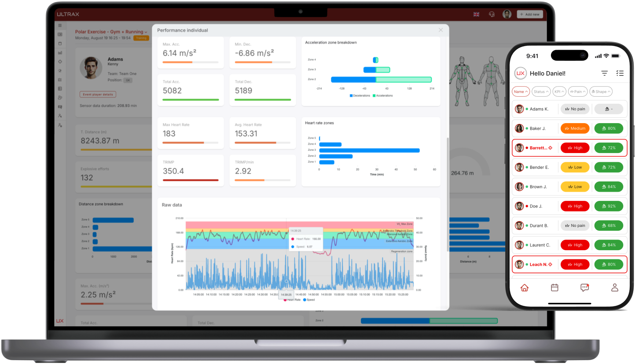Open the chat messages icon in phone navbar
Viewport: 635px width, 364px height.
pos(584,287)
